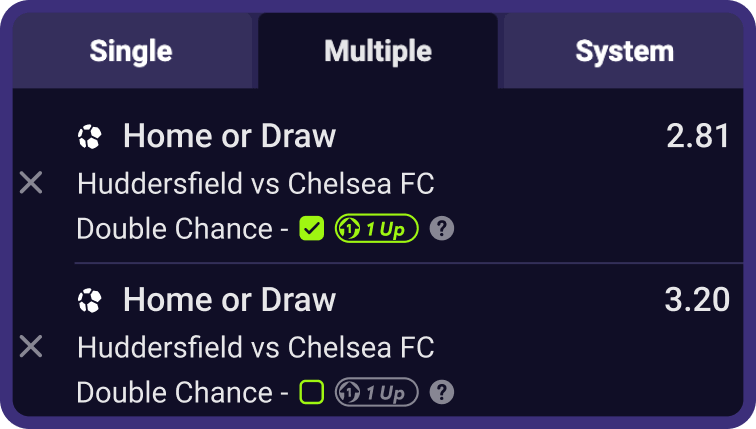Switch to the Single bet tab
The image size is (756, 429).
pyautogui.click(x=132, y=51)
